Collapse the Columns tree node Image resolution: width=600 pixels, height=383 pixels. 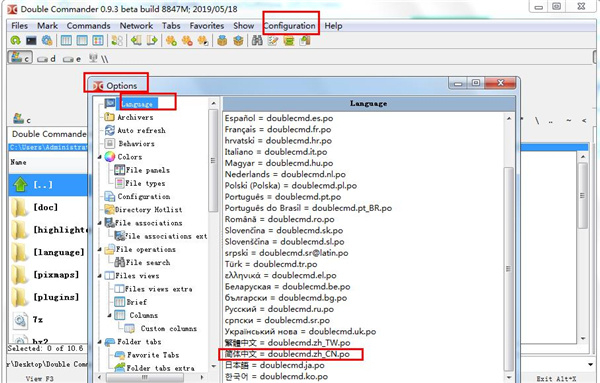(x=109, y=315)
